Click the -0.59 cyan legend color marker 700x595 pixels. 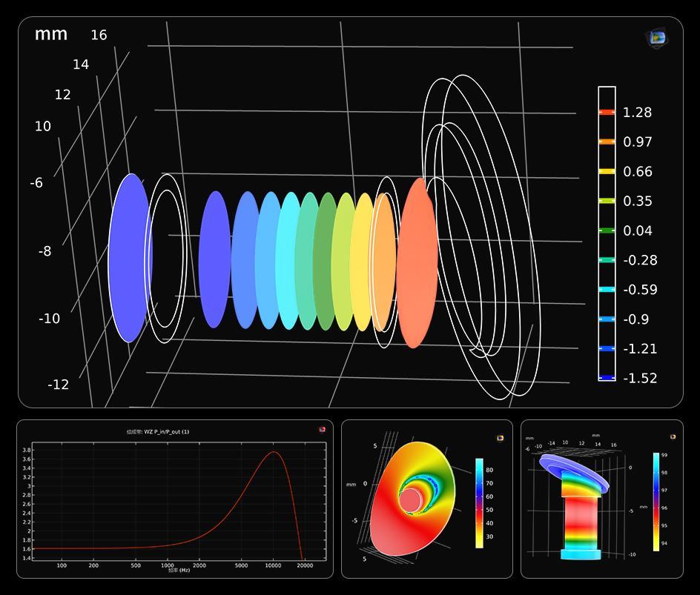coord(607,290)
